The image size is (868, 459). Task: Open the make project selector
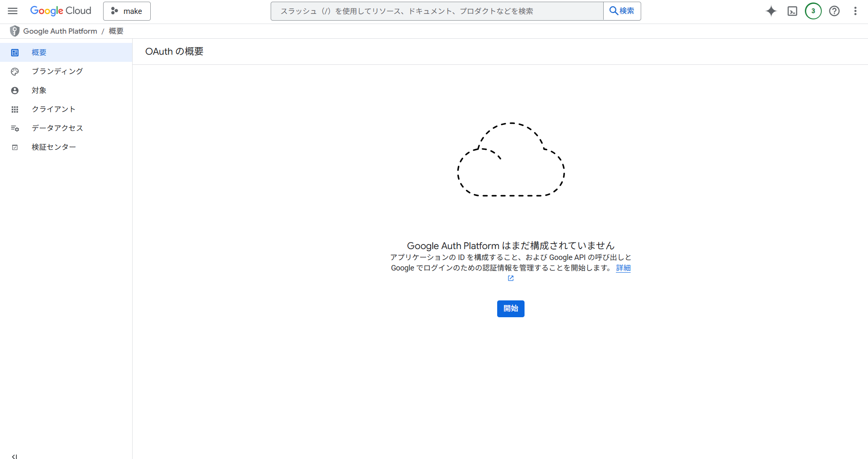[127, 11]
